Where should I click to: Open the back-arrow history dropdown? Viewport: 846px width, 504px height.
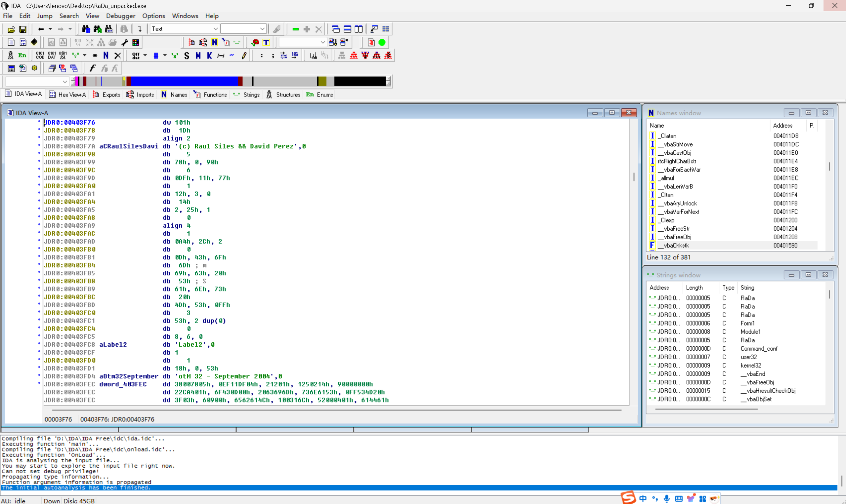(50, 29)
